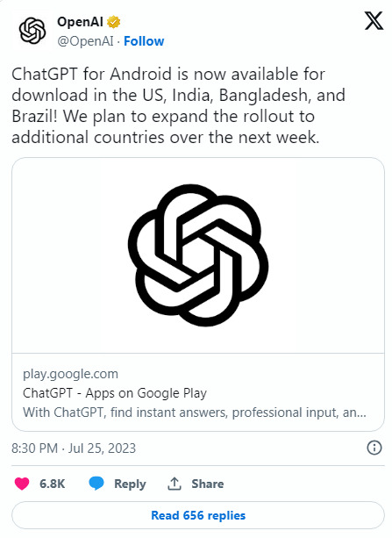This screenshot has width=392, height=538.
Task: Open the 8:30 PM Jul 25, 2023 timestamp
Action: click(74, 448)
